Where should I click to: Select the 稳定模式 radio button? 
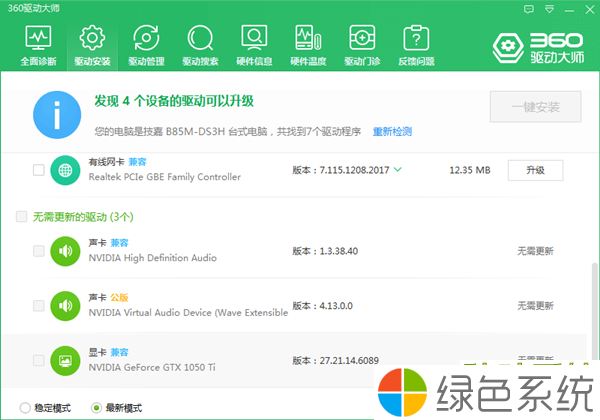pos(25,408)
